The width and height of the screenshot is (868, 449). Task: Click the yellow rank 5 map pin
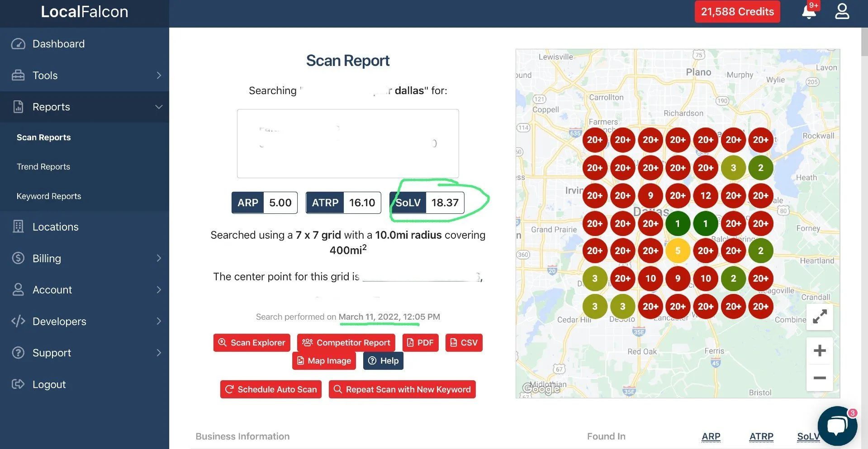[x=678, y=250]
